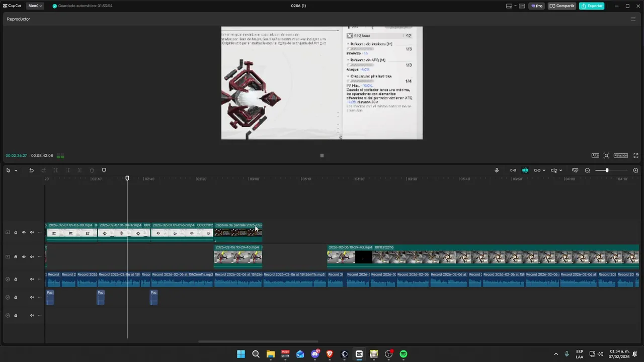This screenshot has width=644, height=362.
Task: Click the 02:50 mark on timeline ruler
Action: 201,179
